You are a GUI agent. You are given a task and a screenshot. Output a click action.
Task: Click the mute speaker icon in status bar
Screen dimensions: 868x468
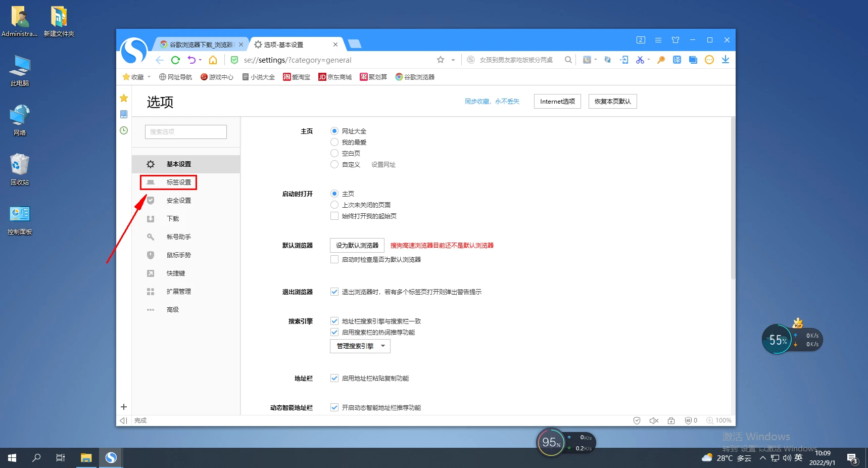pos(654,420)
